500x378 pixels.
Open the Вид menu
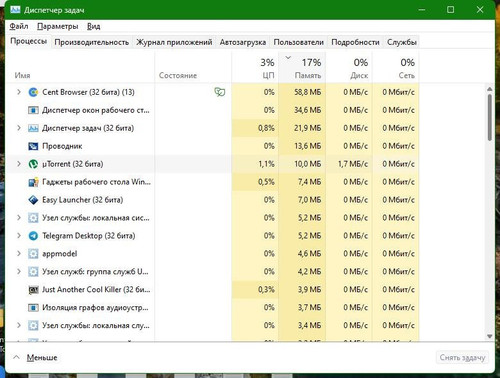93,26
